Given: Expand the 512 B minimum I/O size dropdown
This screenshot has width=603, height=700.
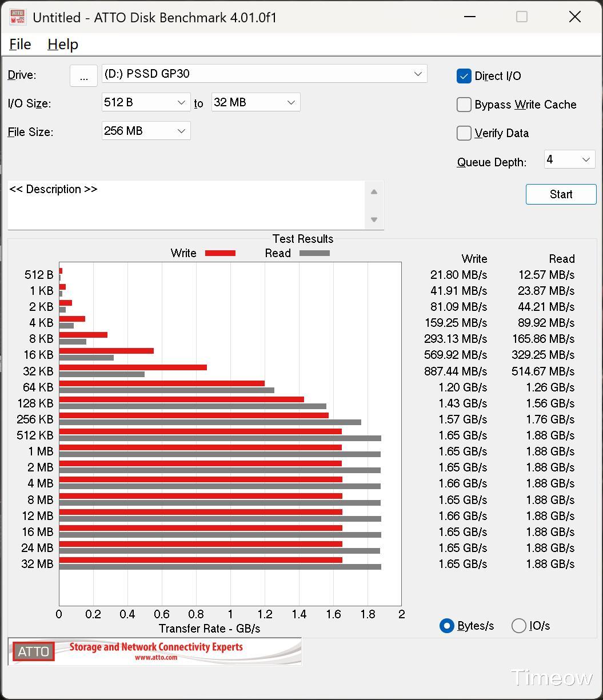Looking at the screenshot, I should pyautogui.click(x=146, y=102).
